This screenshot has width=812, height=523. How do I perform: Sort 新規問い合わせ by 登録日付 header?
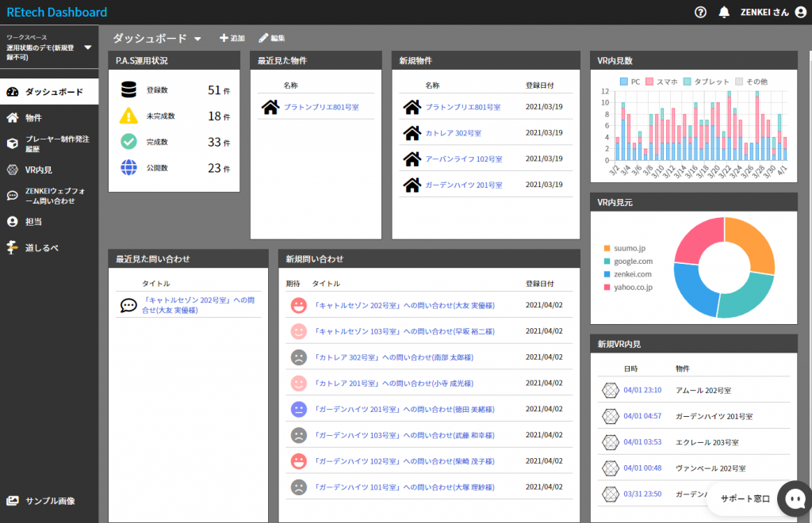tap(539, 284)
